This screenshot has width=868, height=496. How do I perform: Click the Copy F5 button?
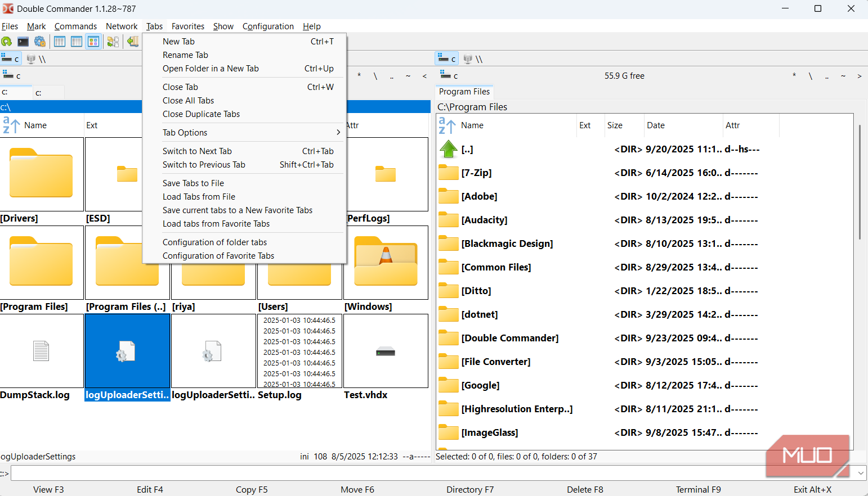(252, 489)
